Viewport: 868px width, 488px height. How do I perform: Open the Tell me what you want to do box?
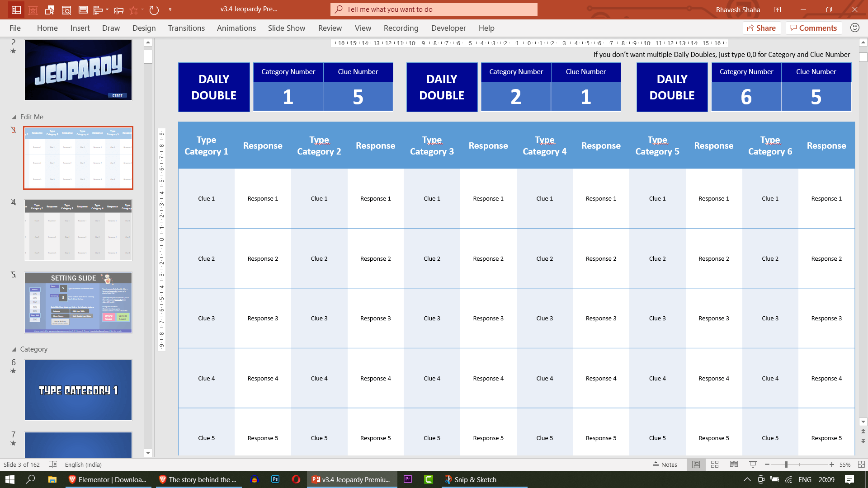434,9
